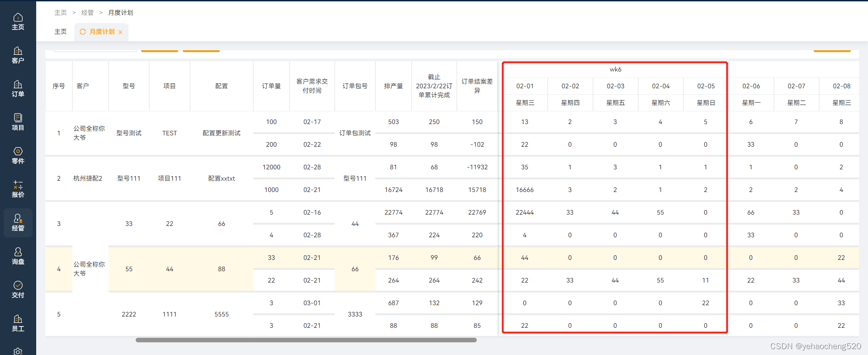868x355 pixels.
Task: Click the 星期六 weekday header
Action: tap(660, 103)
